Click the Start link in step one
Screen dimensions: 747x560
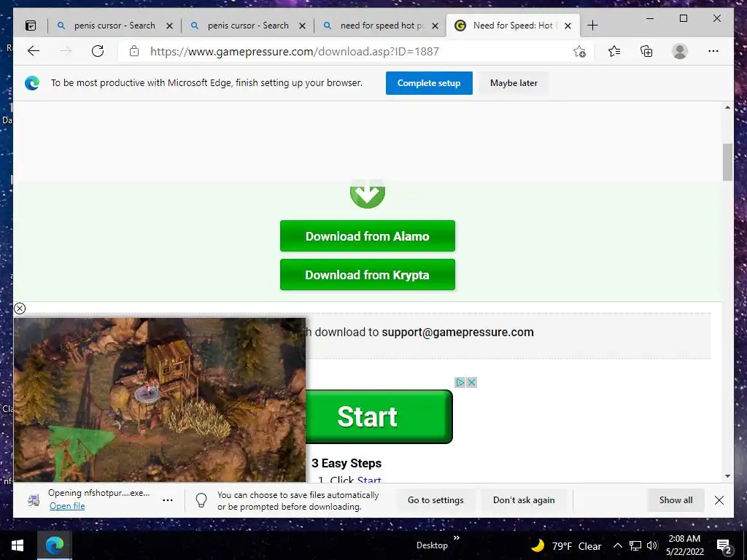[368, 480]
